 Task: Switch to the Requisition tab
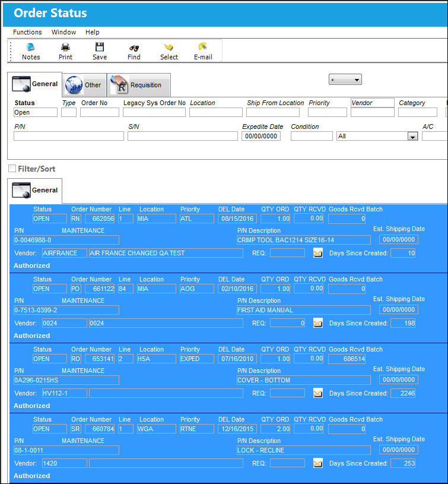[x=139, y=85]
